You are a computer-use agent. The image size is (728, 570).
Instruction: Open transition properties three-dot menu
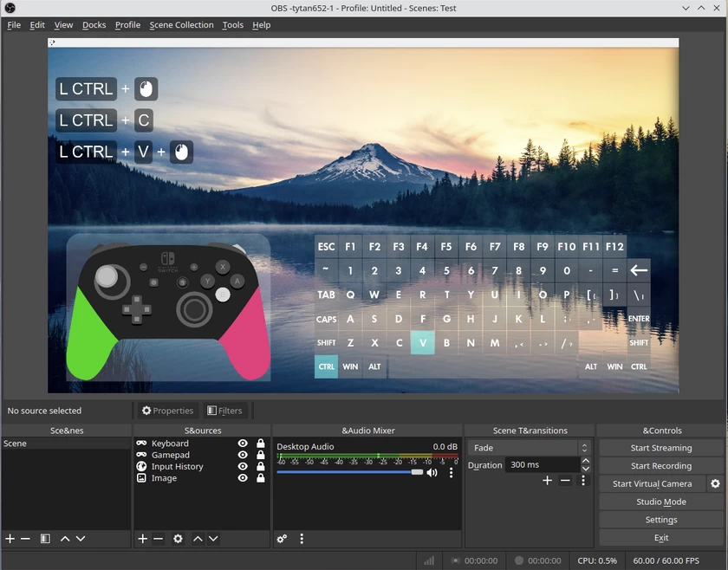point(583,481)
